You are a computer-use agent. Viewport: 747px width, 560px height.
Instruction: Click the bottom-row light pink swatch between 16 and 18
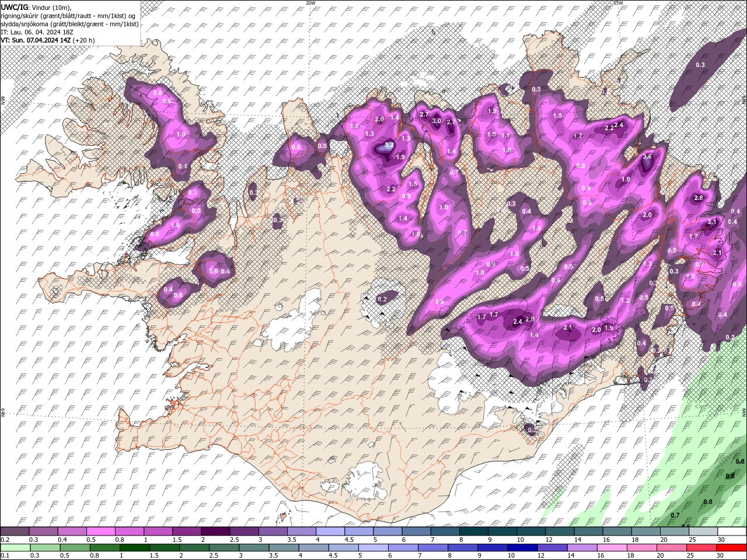coord(611,548)
